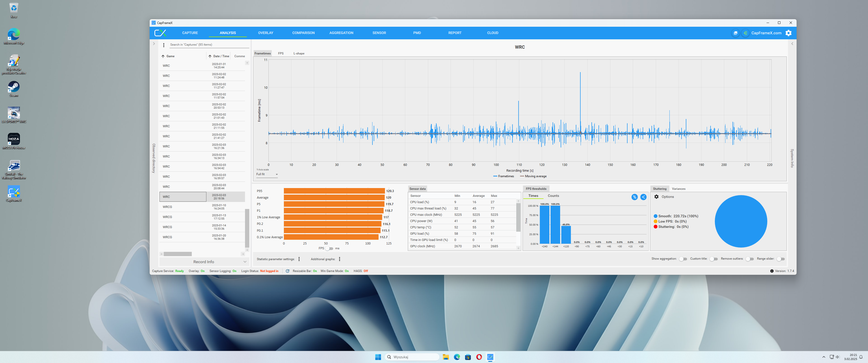The image size is (868, 363).
Task: Click the Captures search field
Action: point(209,45)
